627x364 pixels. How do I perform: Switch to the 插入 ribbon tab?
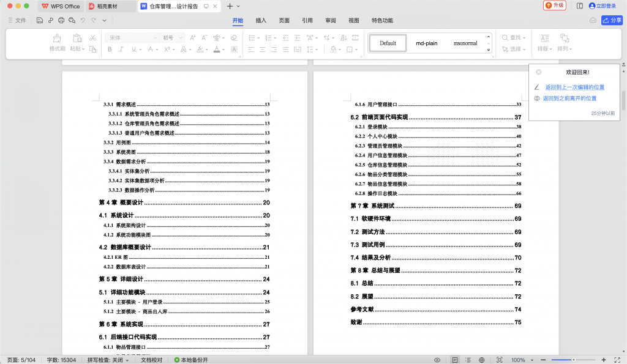[x=260, y=20]
